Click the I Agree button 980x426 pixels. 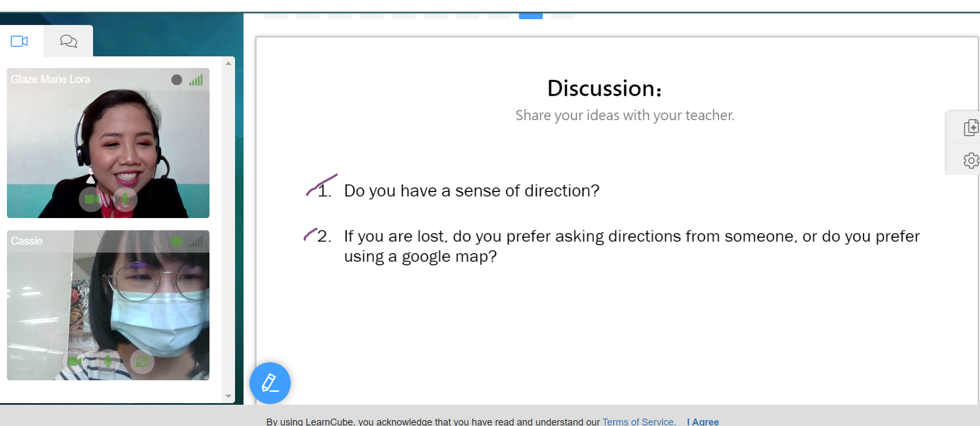click(702, 421)
